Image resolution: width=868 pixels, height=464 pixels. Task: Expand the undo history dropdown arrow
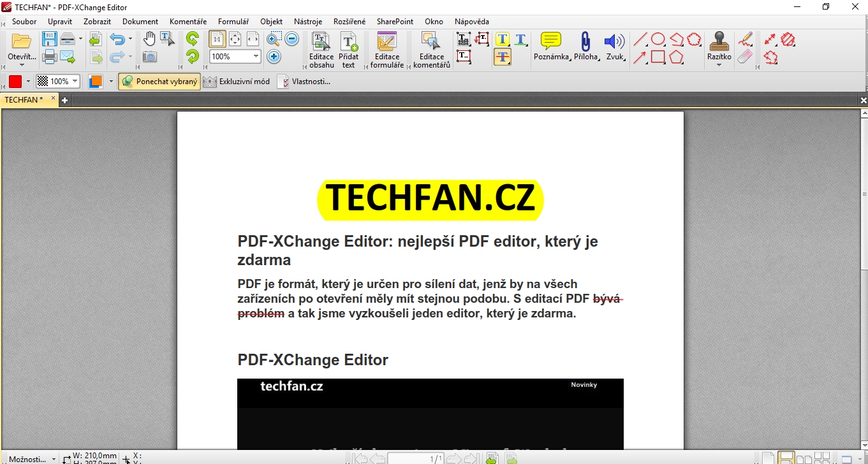130,40
